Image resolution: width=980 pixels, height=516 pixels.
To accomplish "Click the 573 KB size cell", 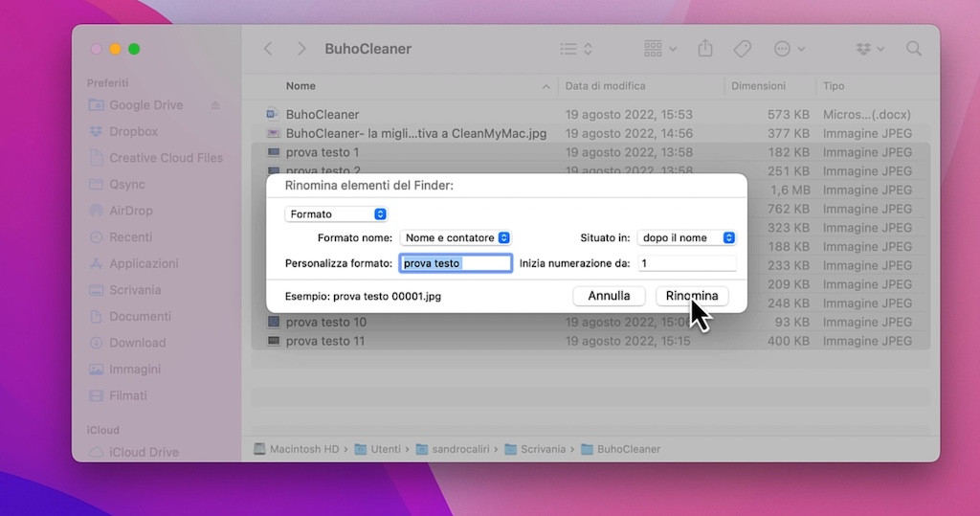I will pyautogui.click(x=789, y=115).
